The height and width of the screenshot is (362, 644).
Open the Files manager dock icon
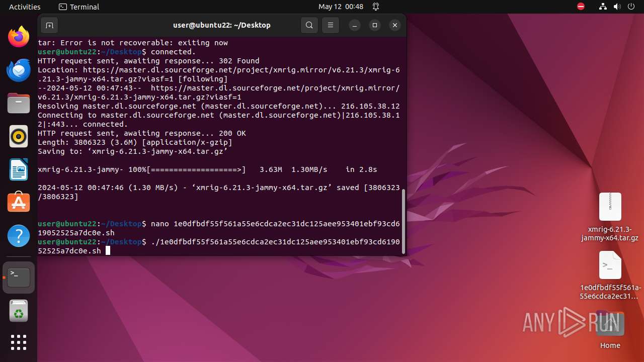point(19,104)
